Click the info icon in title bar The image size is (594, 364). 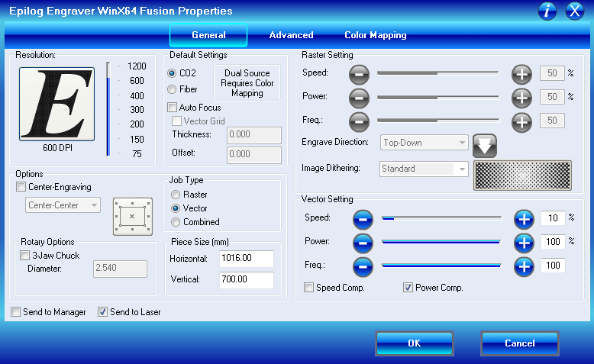(547, 11)
